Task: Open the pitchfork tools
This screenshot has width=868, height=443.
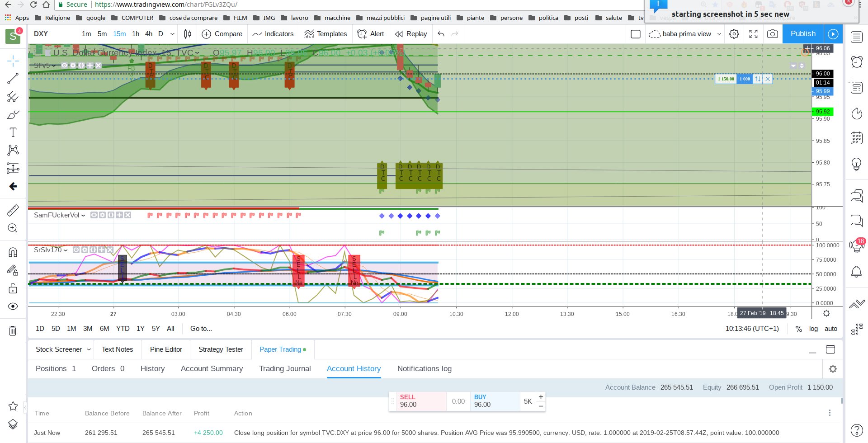Action: point(13,97)
